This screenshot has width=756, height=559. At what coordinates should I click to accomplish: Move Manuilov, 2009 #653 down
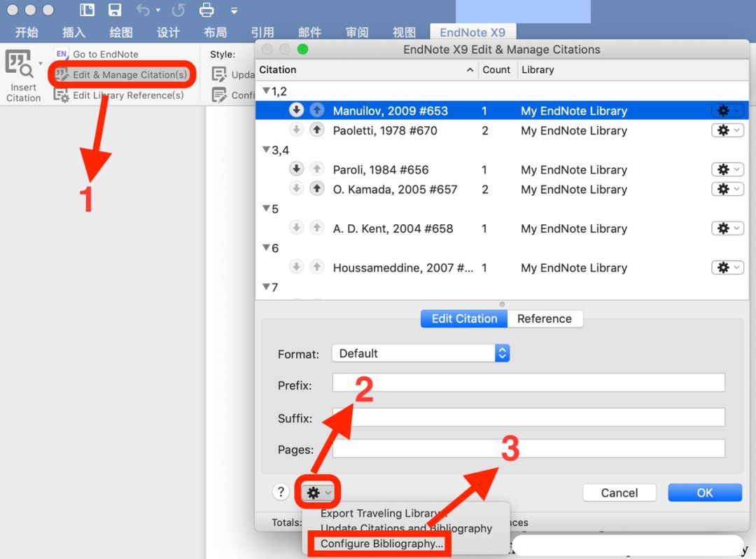coord(297,111)
